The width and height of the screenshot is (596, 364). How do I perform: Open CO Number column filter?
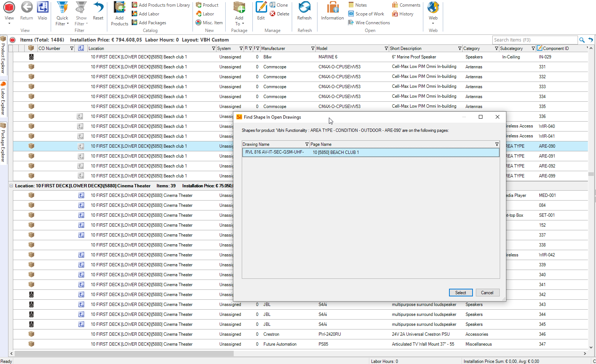pyautogui.click(x=72, y=48)
